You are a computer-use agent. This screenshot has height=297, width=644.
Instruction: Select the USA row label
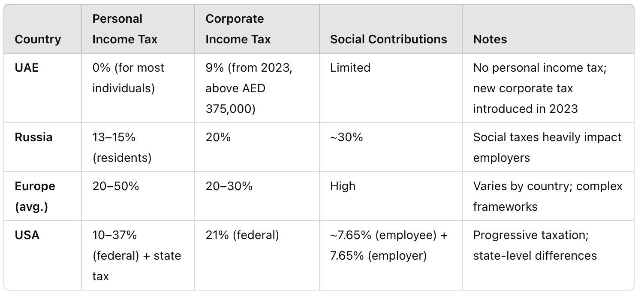(27, 235)
